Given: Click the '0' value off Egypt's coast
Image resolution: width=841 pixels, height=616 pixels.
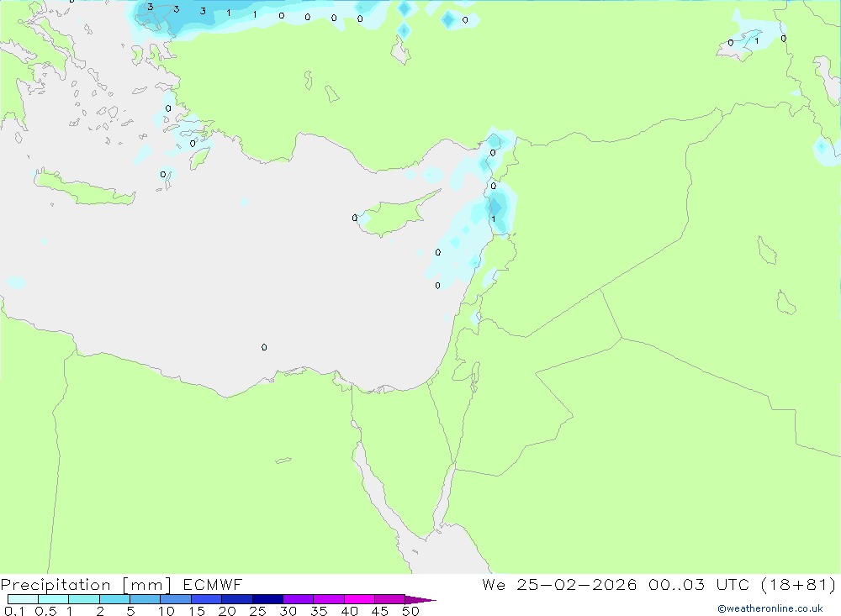Looking at the screenshot, I should click(x=264, y=347).
